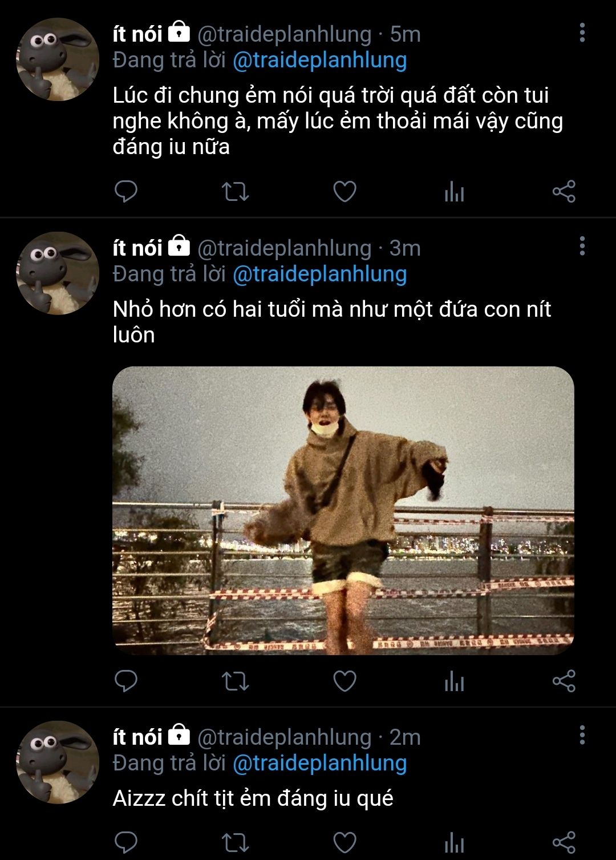This screenshot has width=616, height=860.
Task: Retweet the tweet with the photo
Action: pos(235,680)
